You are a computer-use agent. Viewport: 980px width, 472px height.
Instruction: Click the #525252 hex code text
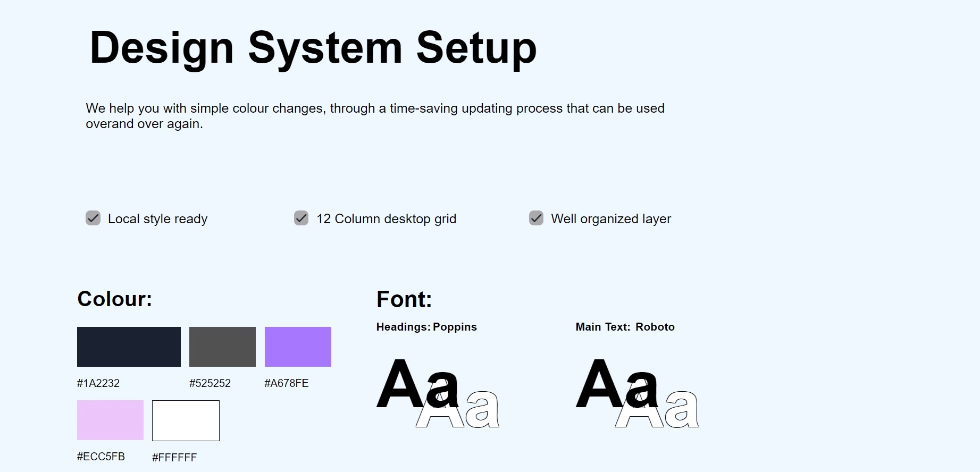point(210,383)
